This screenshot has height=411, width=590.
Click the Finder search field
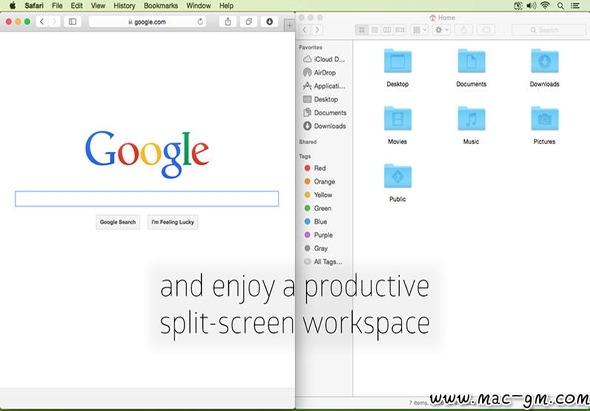[x=549, y=30]
